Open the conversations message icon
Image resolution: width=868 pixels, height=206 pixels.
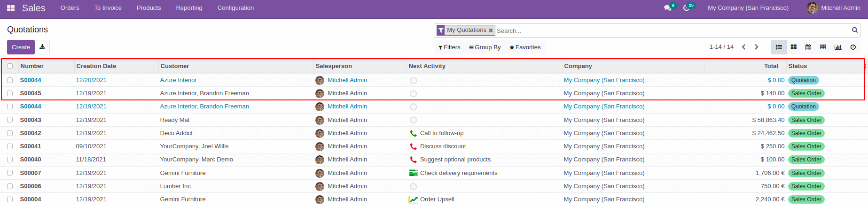pos(667,8)
